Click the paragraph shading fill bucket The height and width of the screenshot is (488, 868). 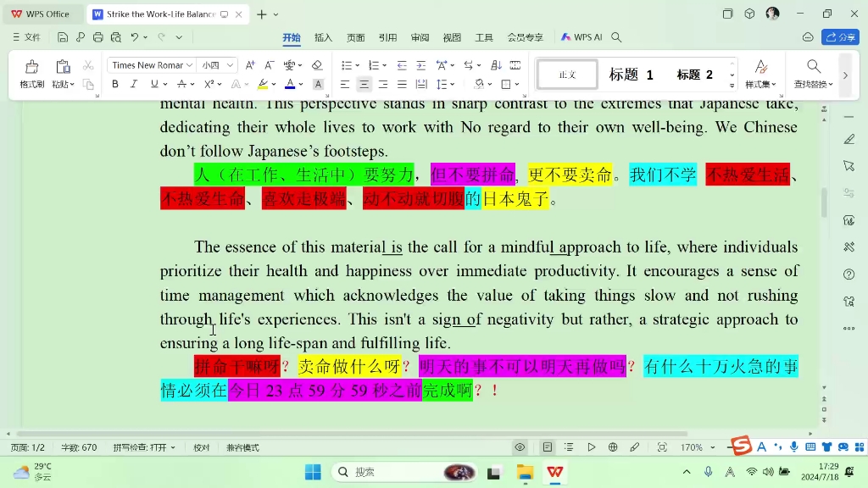[x=480, y=84]
